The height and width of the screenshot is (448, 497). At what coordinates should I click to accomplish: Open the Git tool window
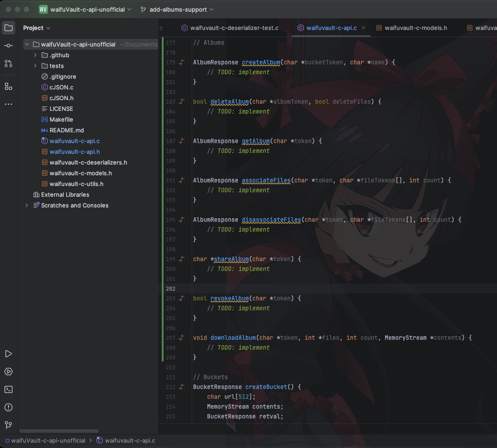(x=8, y=425)
